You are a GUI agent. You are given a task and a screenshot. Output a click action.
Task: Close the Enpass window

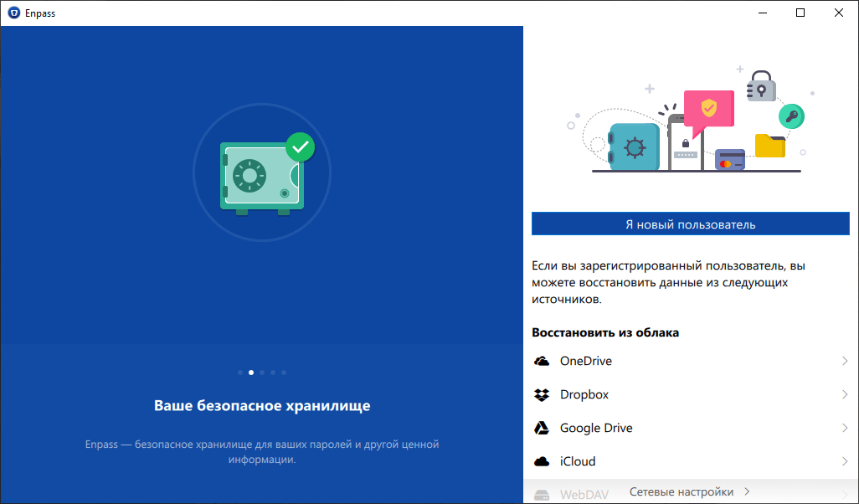pos(839,13)
